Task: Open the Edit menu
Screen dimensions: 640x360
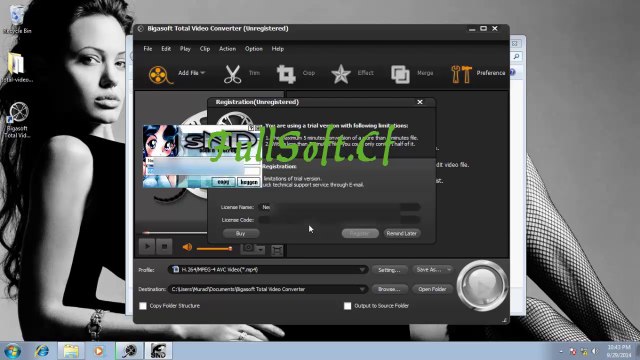Action: coord(166,49)
